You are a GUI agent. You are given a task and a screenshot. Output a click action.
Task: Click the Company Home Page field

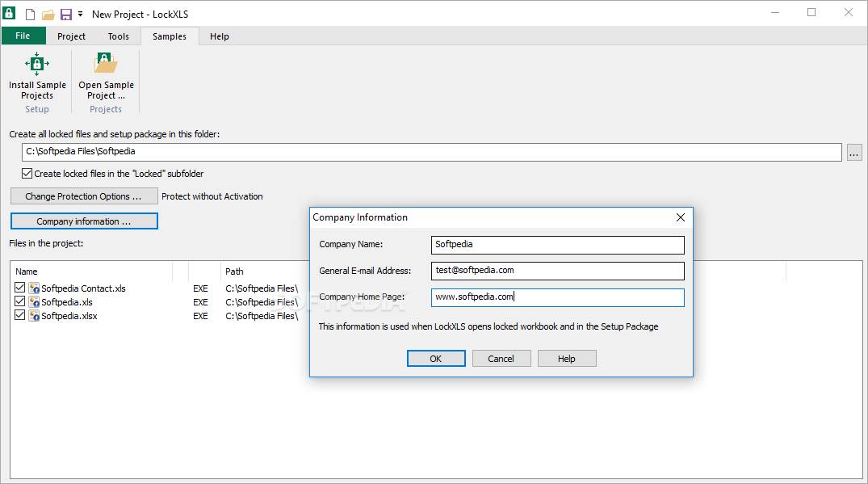coord(557,297)
